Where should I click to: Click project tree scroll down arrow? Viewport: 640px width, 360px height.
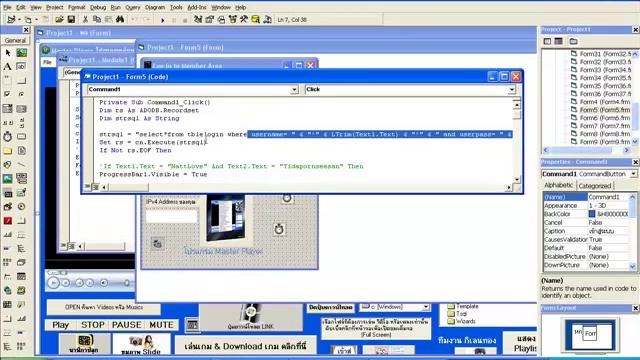[x=635, y=142]
